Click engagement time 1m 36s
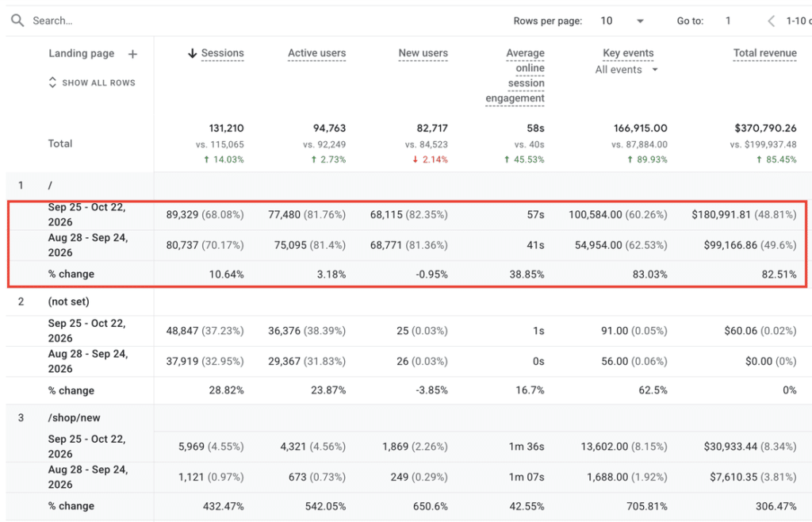812x522 pixels. click(527, 447)
